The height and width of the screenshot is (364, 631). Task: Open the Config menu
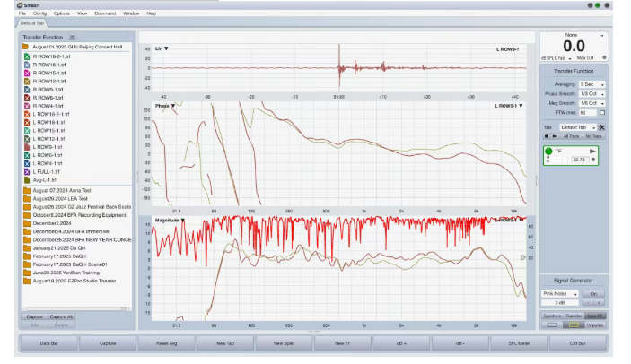pos(40,14)
